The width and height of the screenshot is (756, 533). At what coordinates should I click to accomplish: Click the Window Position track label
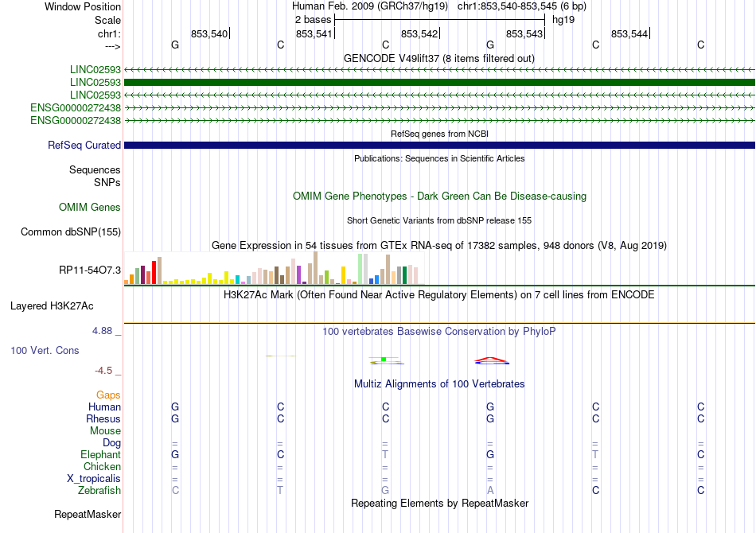pos(83,6)
